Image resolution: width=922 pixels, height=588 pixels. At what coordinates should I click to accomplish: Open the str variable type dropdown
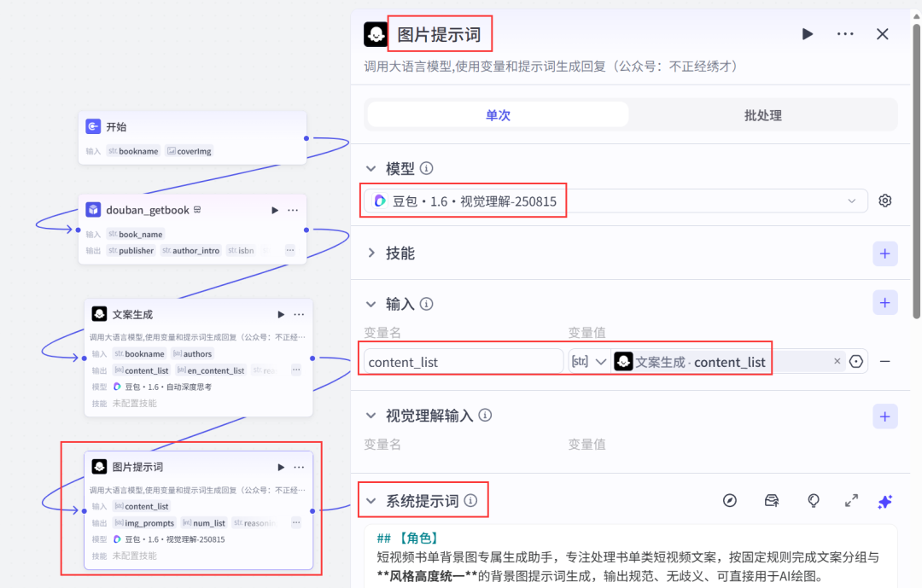click(x=590, y=362)
